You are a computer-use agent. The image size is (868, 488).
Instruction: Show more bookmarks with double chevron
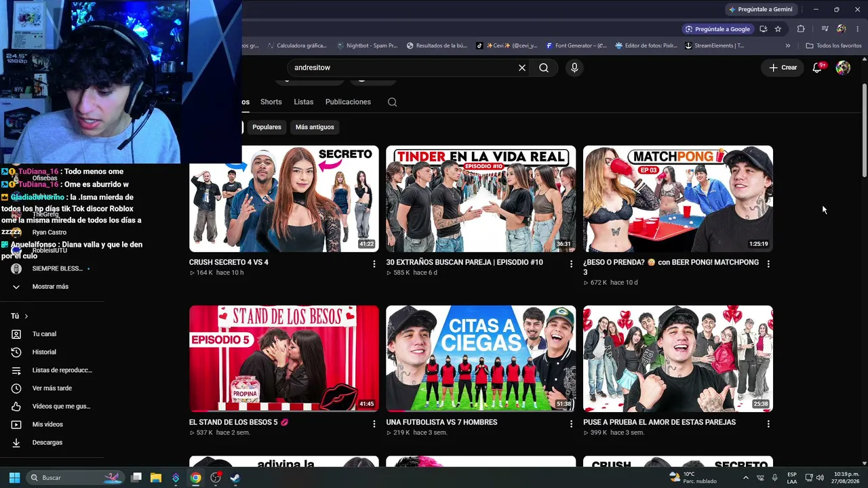click(788, 46)
